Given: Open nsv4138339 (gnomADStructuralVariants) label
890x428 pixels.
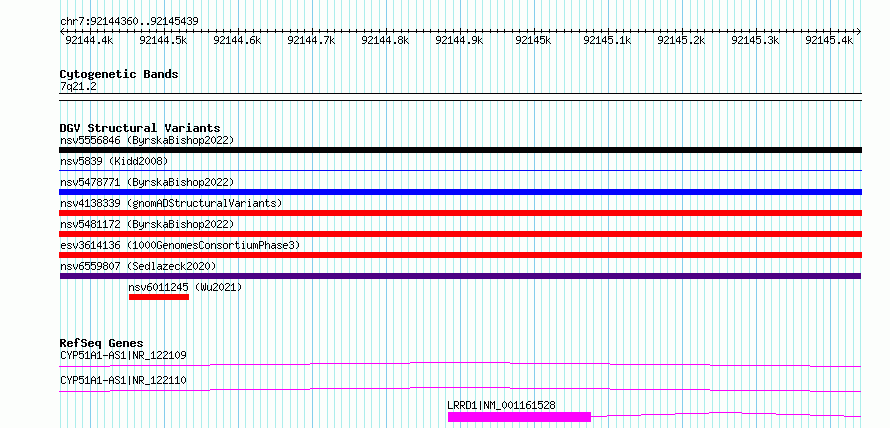Looking at the screenshot, I should 171,203.
